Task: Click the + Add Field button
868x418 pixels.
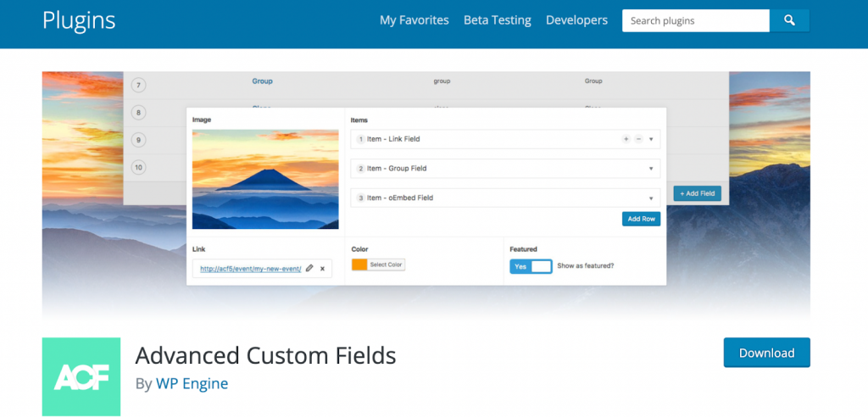Action: click(697, 193)
